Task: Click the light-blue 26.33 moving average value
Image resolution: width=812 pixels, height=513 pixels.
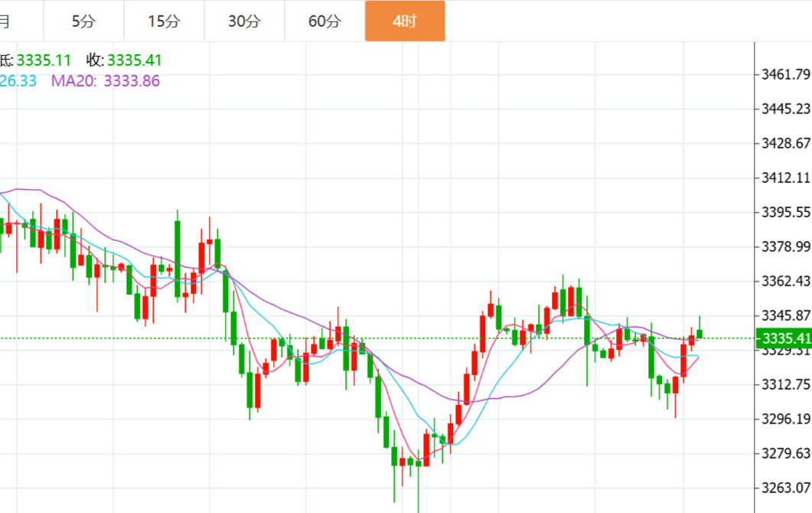Action: coord(18,81)
